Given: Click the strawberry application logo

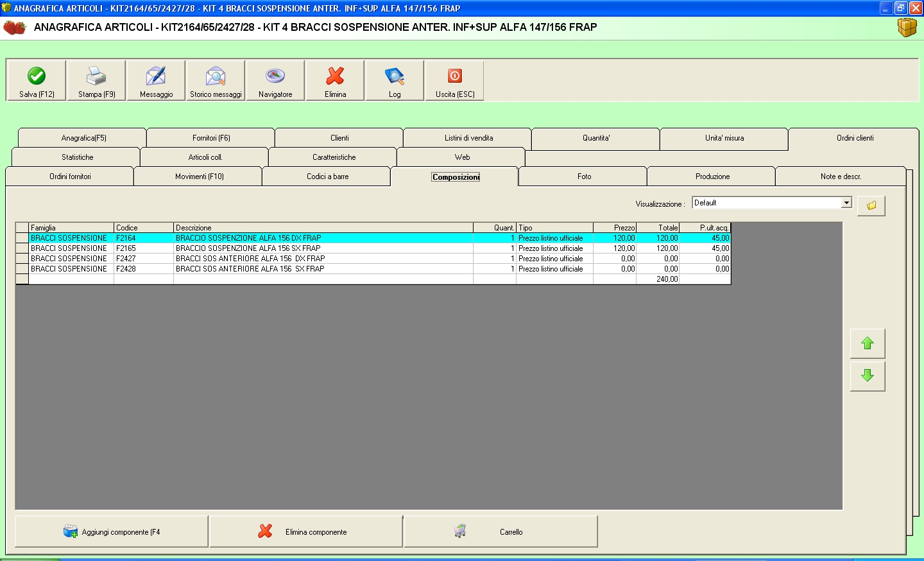Looking at the screenshot, I should [15, 28].
